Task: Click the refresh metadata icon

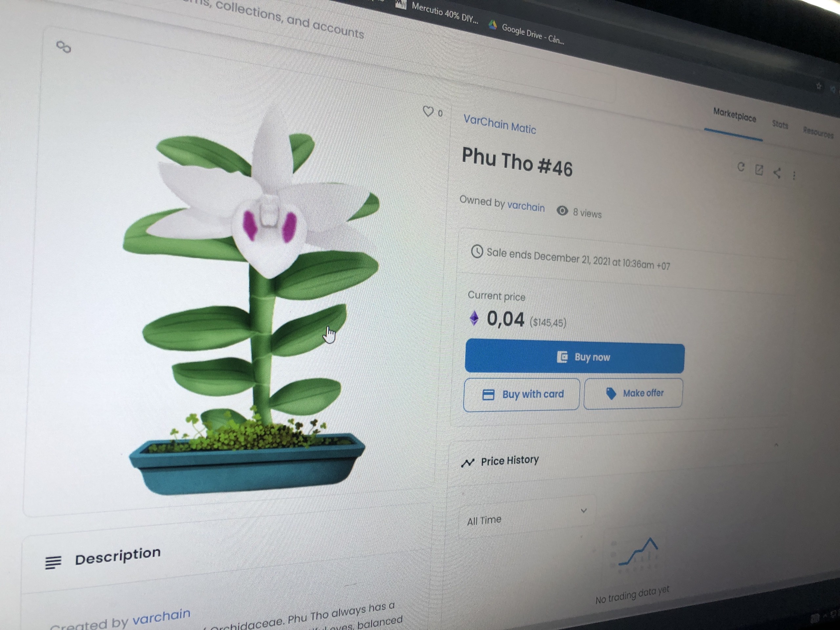Action: tap(741, 167)
